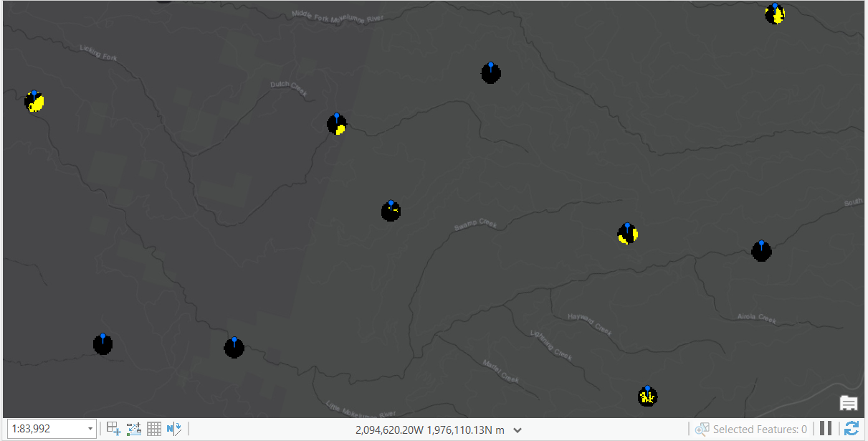Refresh the map view
Image resolution: width=868 pixels, height=441 pixels.
[x=852, y=429]
